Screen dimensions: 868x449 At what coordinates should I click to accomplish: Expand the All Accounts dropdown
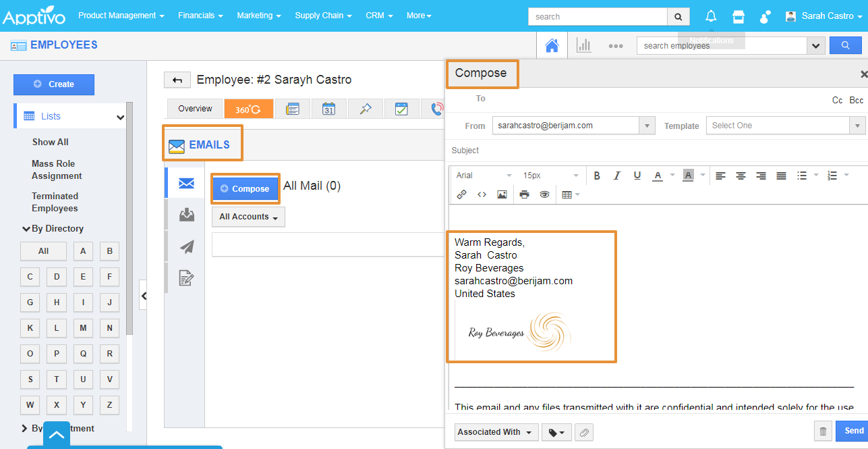[x=248, y=217]
